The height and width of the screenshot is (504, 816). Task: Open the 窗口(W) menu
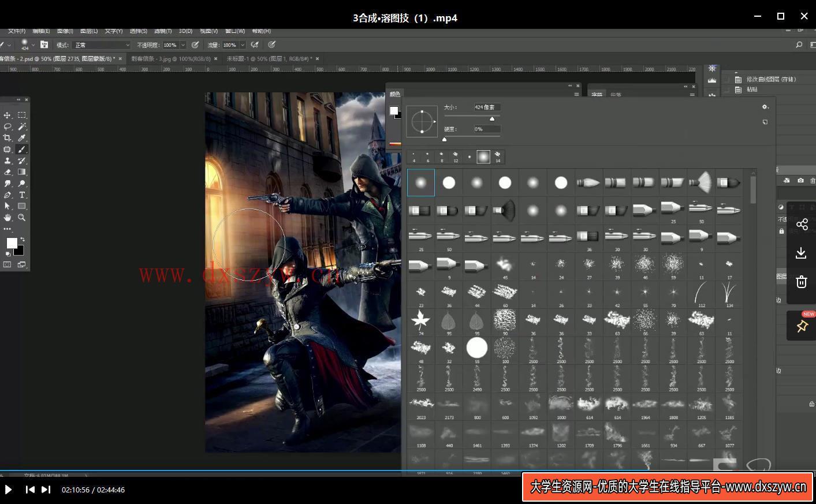235,31
